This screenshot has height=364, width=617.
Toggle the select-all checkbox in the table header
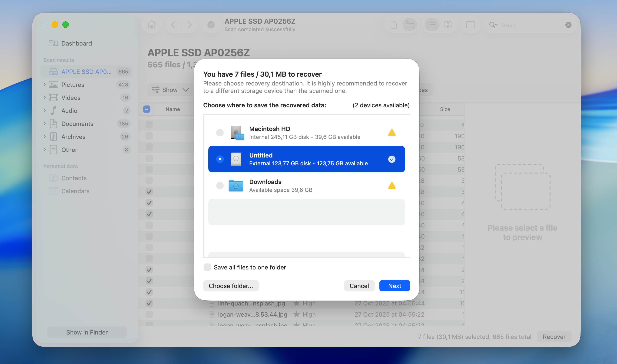(x=146, y=109)
